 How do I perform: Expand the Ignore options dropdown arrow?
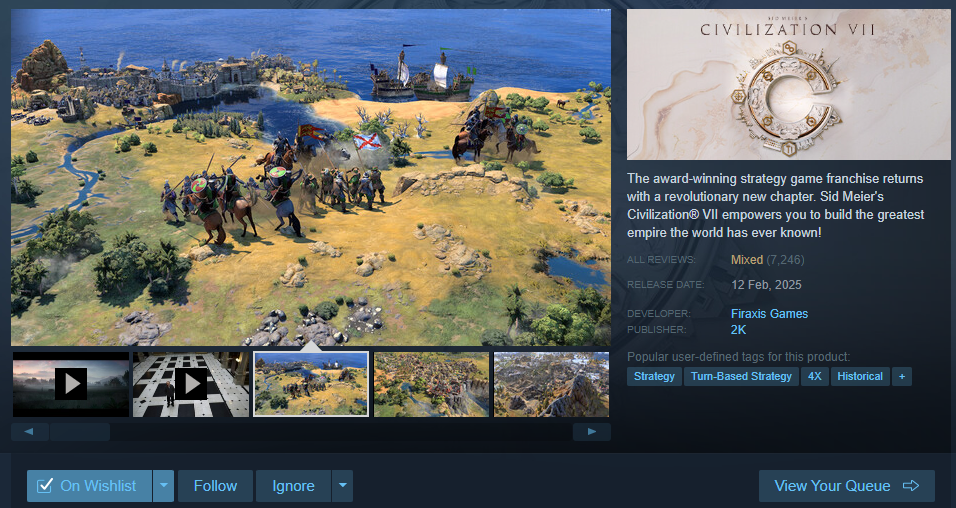click(342, 486)
